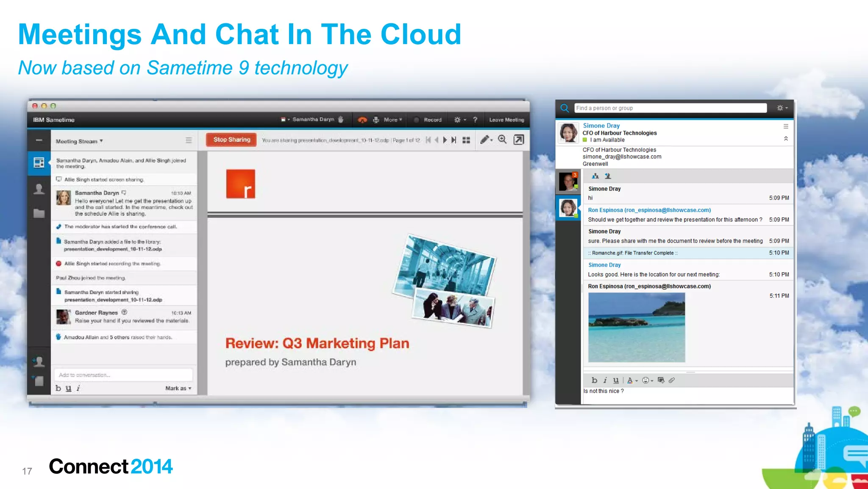Screen dimensions: 868x489
Task: Click the green macOS zoom window button
Action: (x=53, y=106)
